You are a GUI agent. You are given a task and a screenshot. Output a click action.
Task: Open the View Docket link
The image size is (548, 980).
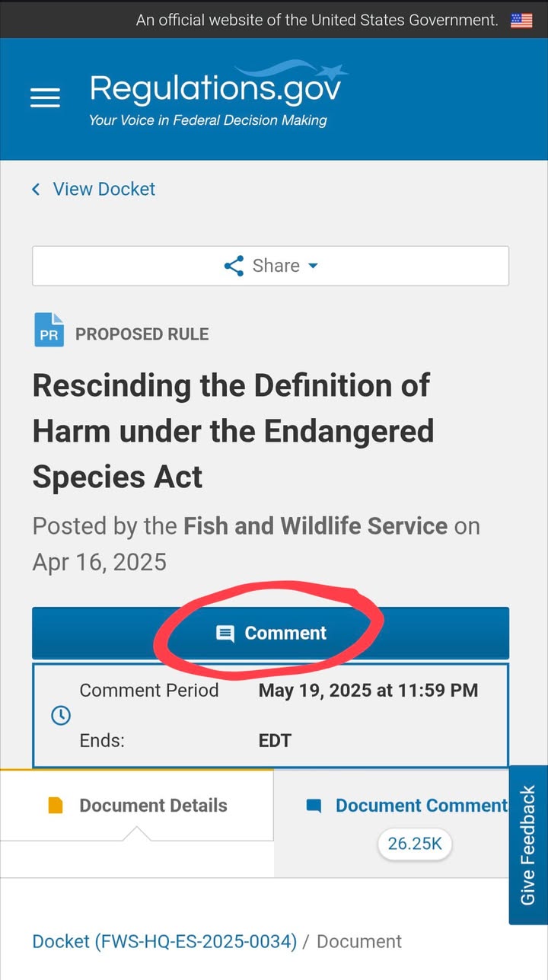104,189
